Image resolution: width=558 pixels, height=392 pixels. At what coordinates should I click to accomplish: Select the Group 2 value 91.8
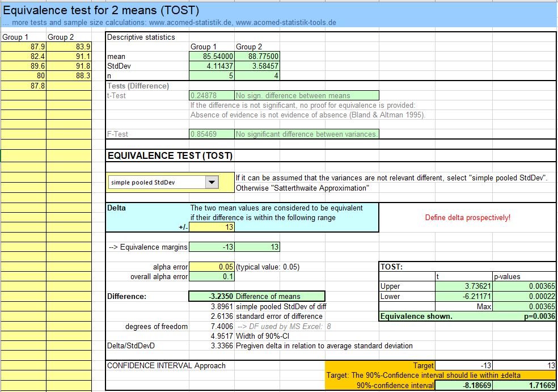68,66
